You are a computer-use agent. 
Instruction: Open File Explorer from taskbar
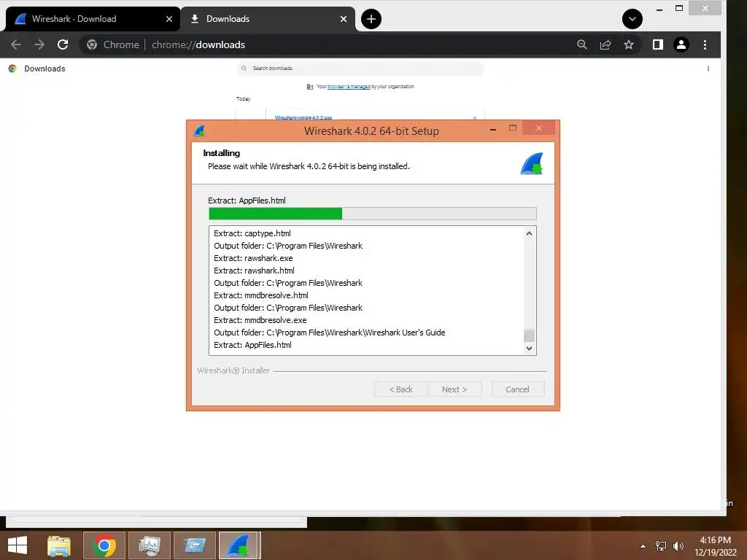tap(59, 545)
